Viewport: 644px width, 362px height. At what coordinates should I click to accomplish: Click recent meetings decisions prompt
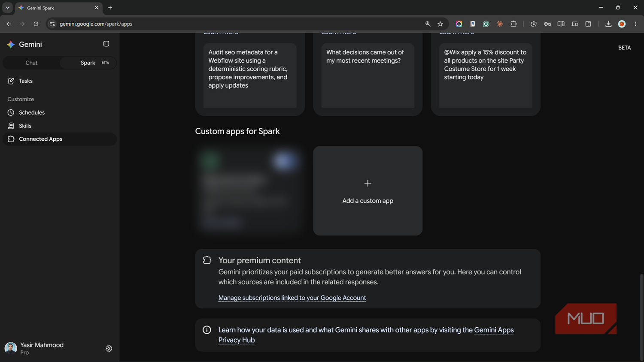click(x=368, y=75)
